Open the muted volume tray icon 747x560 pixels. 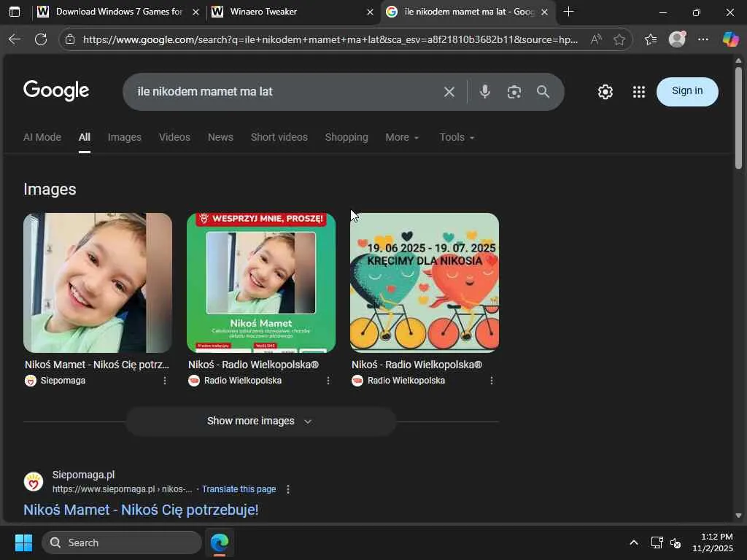(676, 542)
